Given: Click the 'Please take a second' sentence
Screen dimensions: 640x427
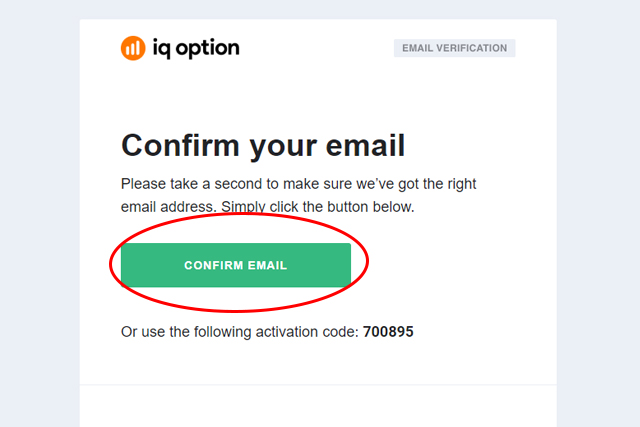Looking at the screenshot, I should pos(298,184).
